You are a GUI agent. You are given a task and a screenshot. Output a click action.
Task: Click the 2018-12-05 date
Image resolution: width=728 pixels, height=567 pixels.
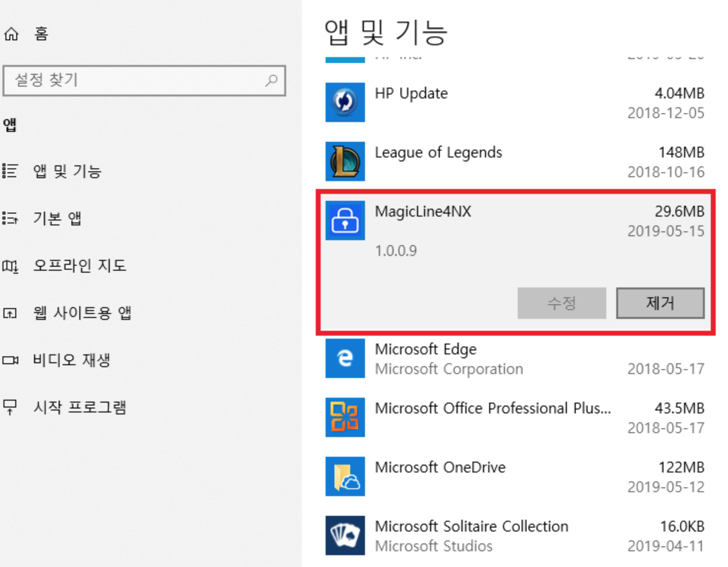pyautogui.click(x=666, y=113)
